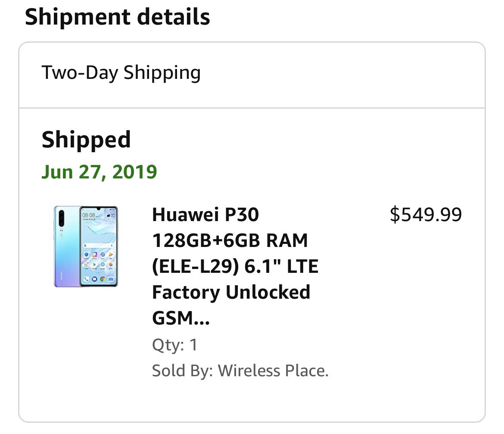Click the Shipment details heading
504x434 pixels.
click(x=117, y=17)
